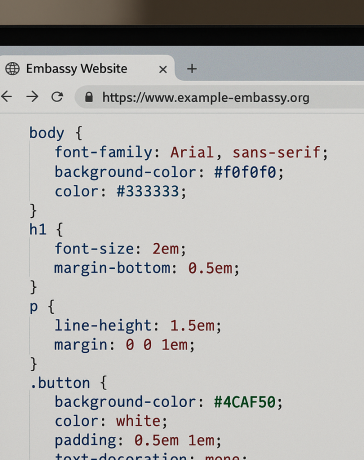
Task: Go back using the back arrow
Action: tap(6, 97)
